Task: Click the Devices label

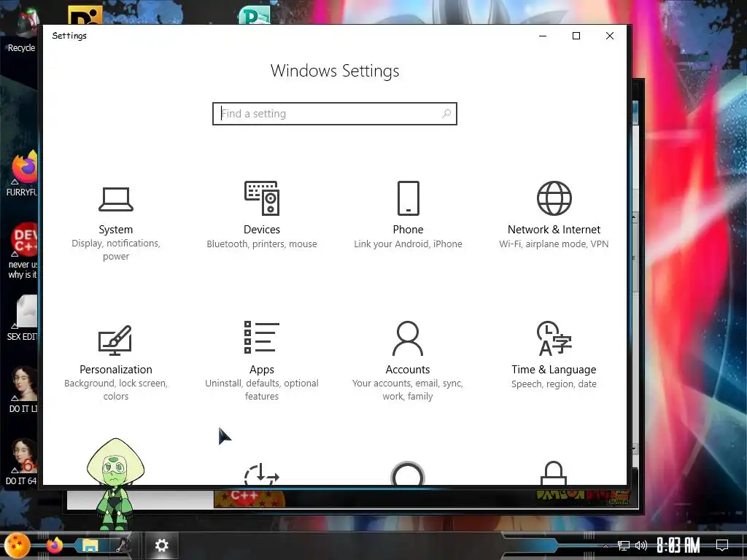Action: click(x=262, y=230)
